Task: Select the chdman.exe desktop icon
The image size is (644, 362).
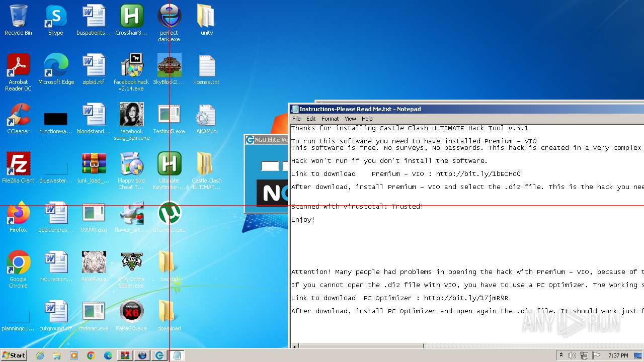Action: pyautogui.click(x=94, y=316)
